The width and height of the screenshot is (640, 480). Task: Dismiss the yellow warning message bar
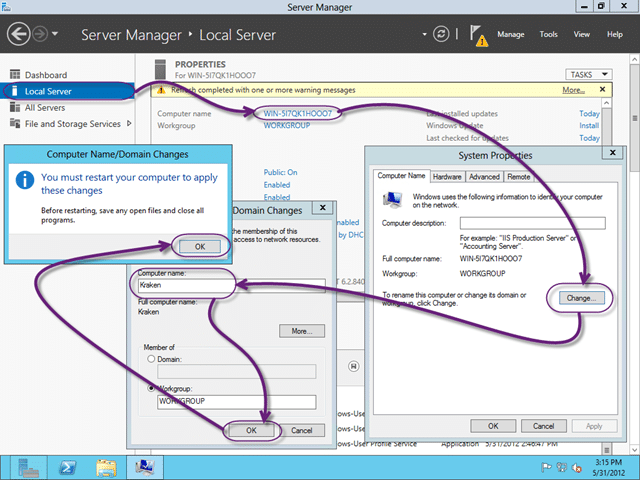pyautogui.click(x=602, y=89)
